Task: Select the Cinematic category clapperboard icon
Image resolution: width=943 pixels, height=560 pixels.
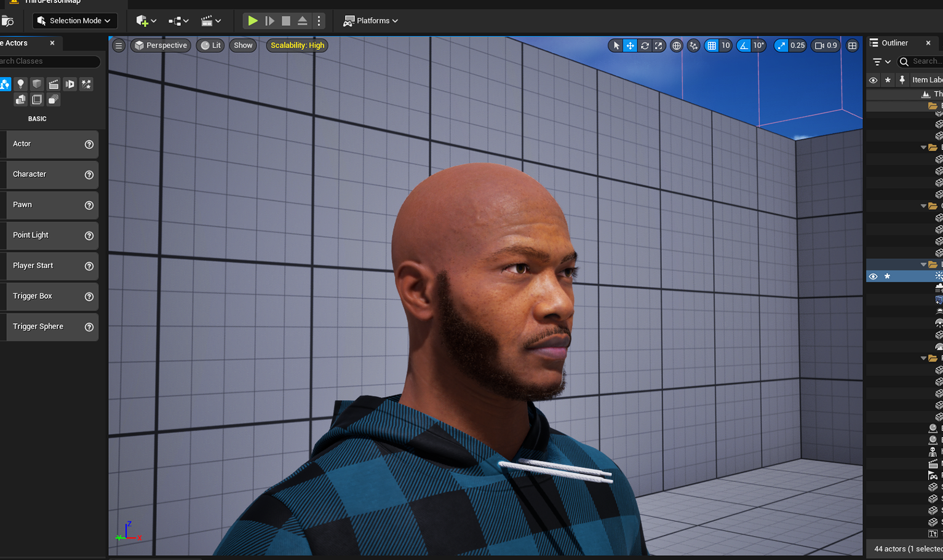Action: pos(54,84)
